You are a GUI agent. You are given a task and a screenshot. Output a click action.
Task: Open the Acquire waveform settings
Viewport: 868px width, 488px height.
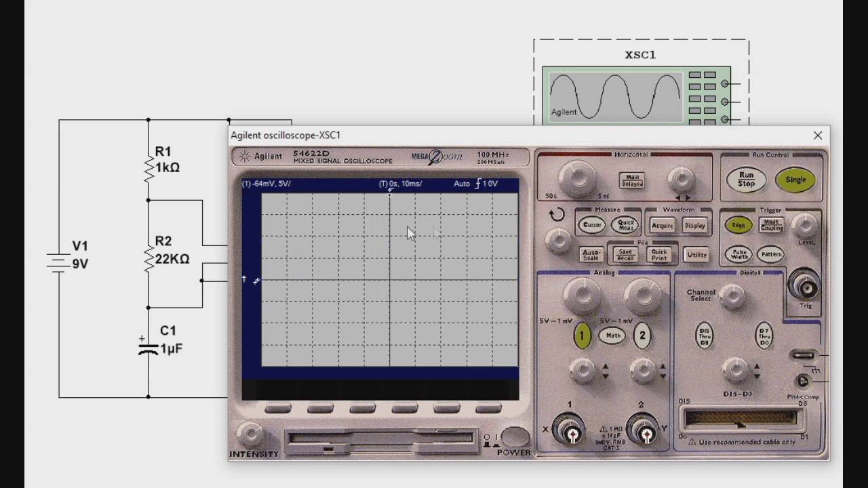pyautogui.click(x=663, y=226)
